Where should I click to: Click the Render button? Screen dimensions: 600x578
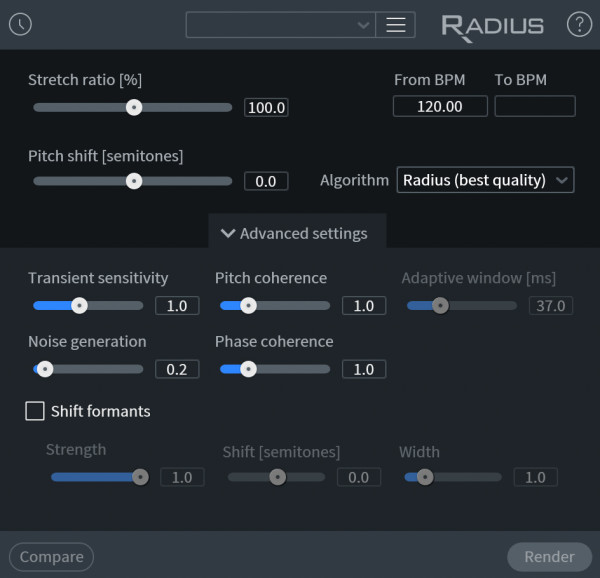[x=549, y=557]
